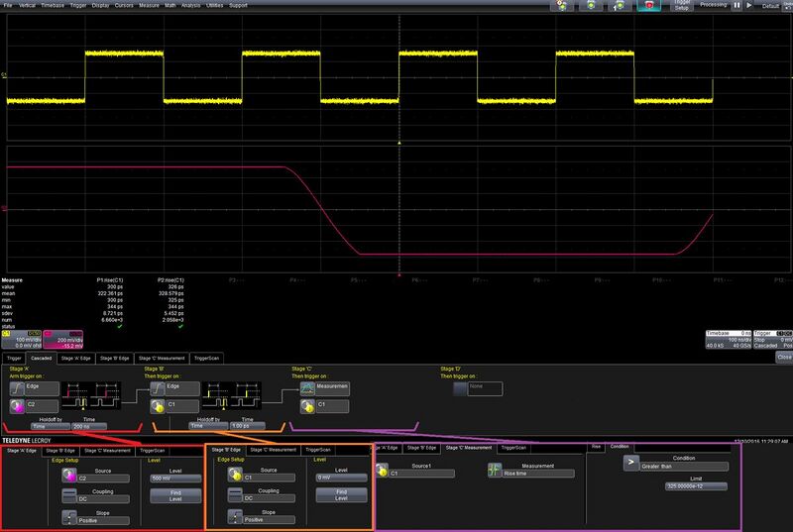Image resolution: width=793 pixels, height=532 pixels.
Task: Click the Default setup label at top right
Action: [x=770, y=6]
